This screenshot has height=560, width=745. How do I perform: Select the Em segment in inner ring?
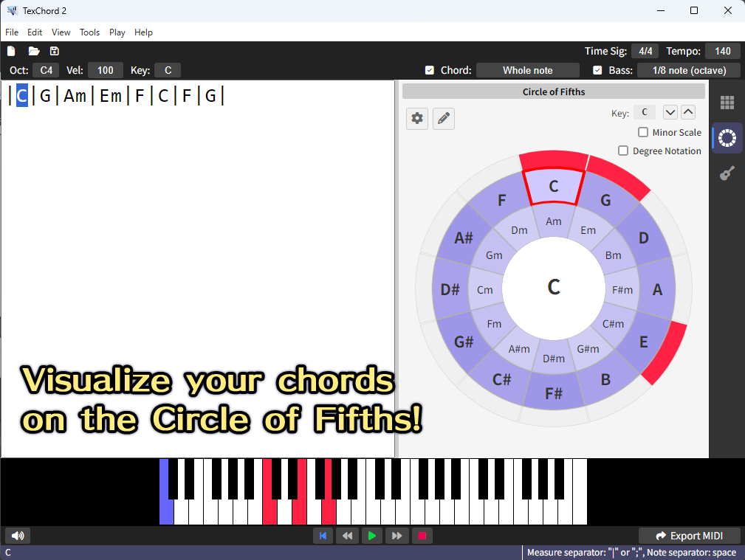click(x=588, y=230)
